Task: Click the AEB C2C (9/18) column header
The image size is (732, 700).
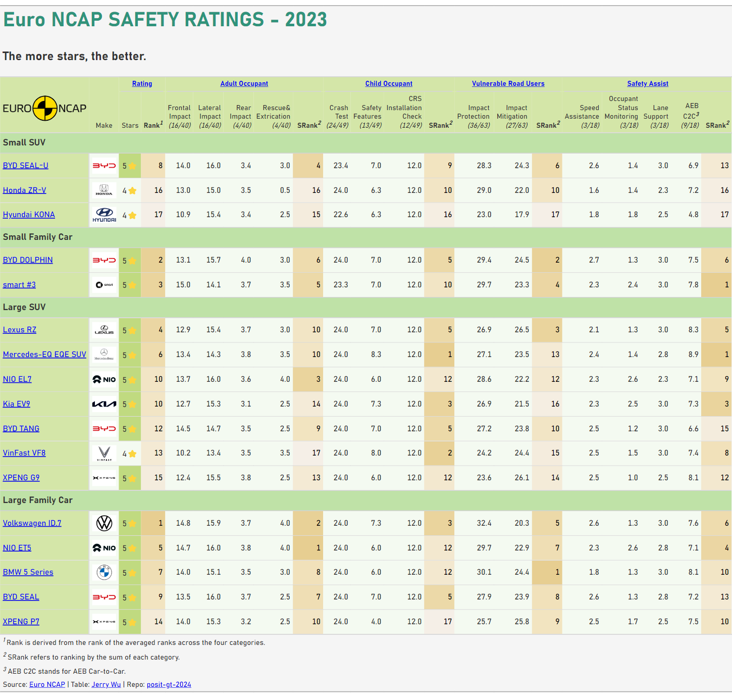Action: click(691, 115)
